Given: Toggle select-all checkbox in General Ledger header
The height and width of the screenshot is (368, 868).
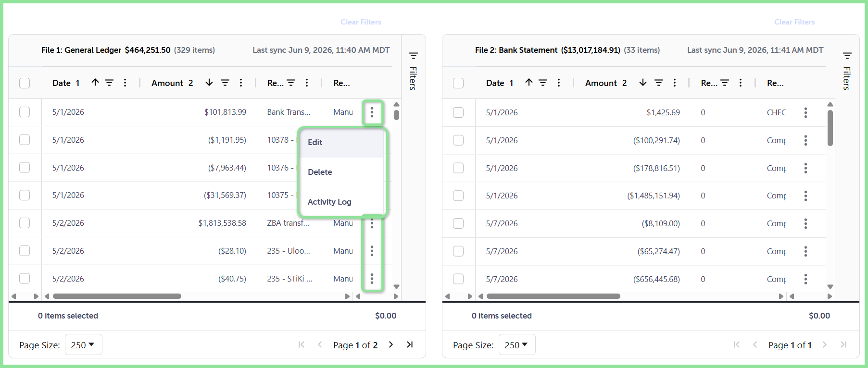Looking at the screenshot, I should (x=25, y=83).
